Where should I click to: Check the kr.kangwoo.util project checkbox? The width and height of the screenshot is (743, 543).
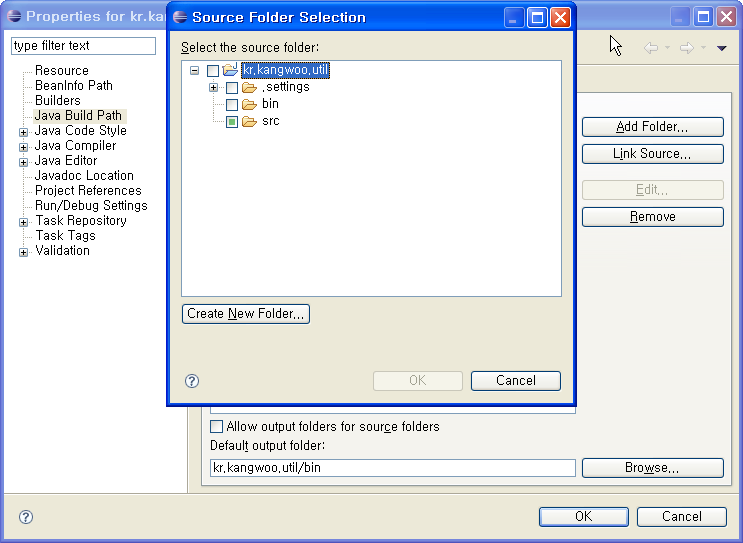(213, 71)
